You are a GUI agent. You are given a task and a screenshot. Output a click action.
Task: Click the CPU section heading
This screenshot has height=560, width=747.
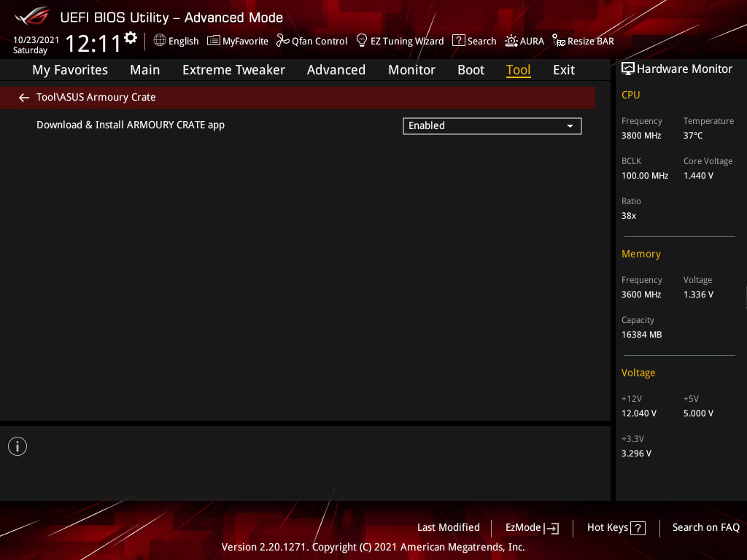click(x=630, y=96)
